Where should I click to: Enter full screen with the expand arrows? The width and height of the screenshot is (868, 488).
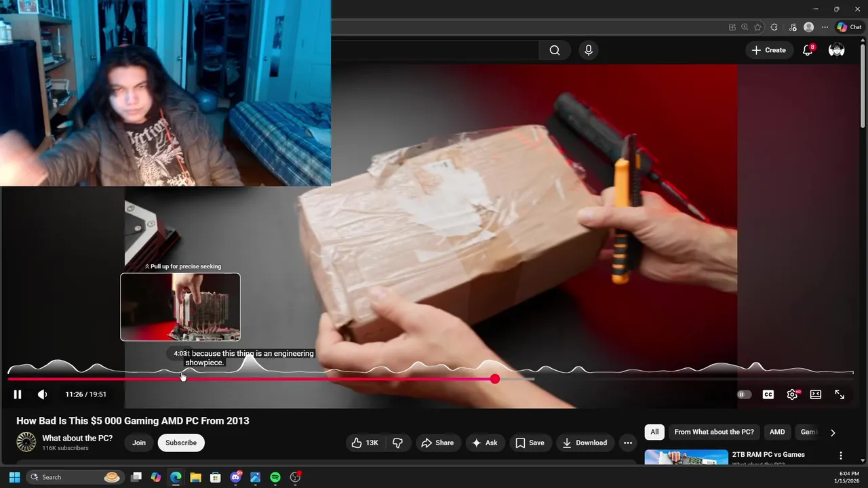(840, 394)
